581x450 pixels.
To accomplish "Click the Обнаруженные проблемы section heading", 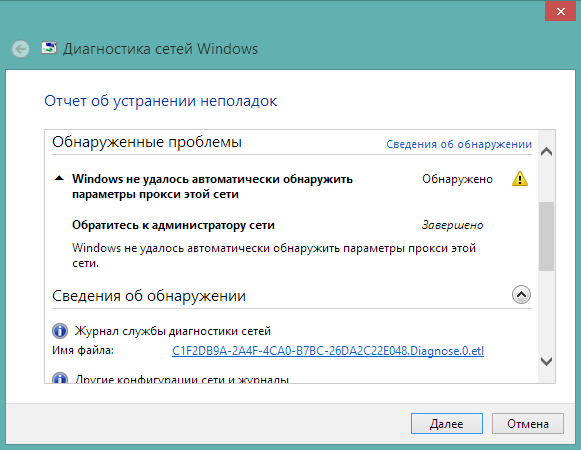I will [147, 142].
